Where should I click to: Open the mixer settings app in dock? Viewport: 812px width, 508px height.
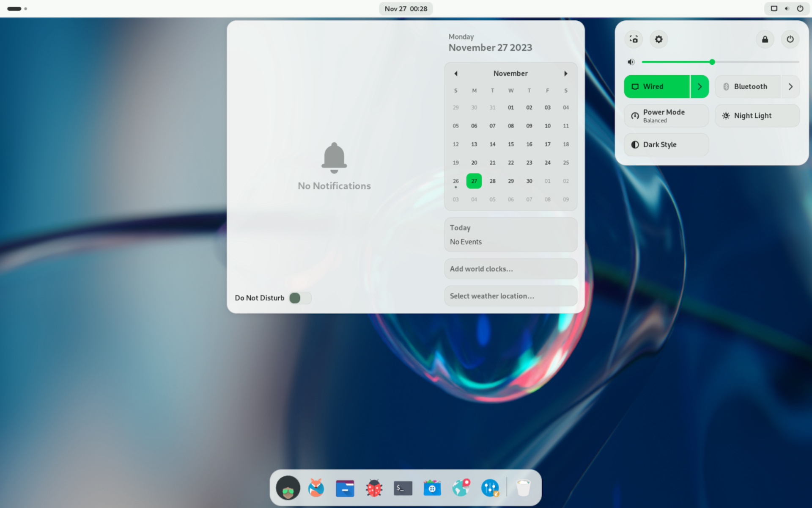pyautogui.click(x=490, y=488)
